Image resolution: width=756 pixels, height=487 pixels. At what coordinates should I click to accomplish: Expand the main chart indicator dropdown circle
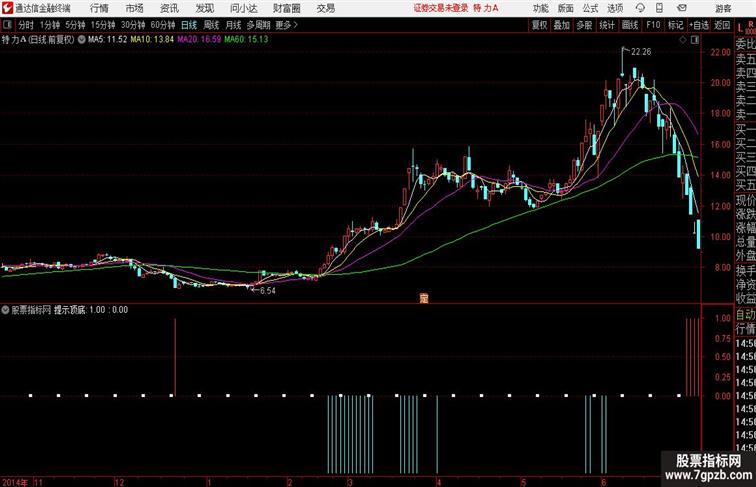coord(81,40)
